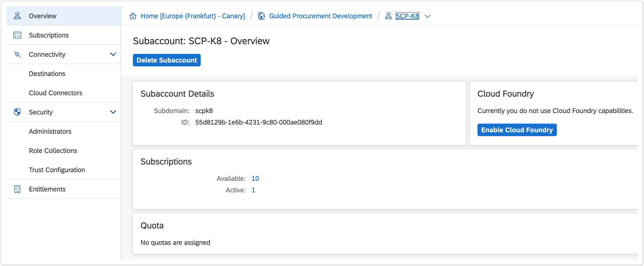Click Enable Cloud Foundry button
The width and height of the screenshot is (644, 266).
[517, 130]
